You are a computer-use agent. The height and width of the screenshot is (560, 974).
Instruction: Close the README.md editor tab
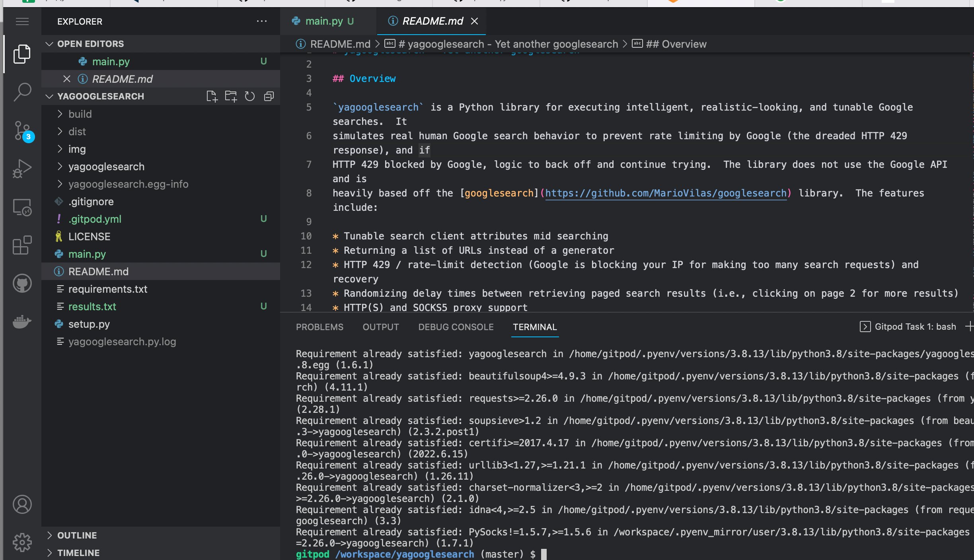[474, 21]
